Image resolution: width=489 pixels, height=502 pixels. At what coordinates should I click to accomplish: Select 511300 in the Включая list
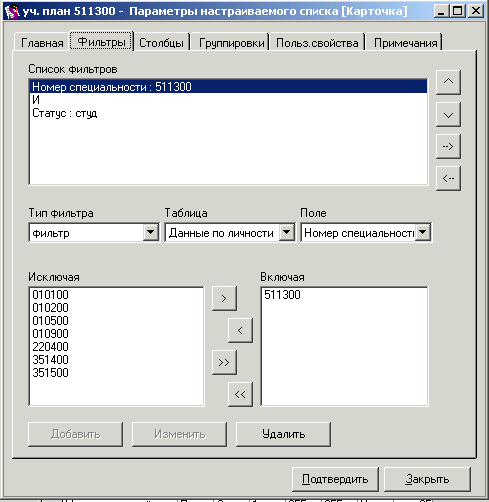(x=282, y=295)
